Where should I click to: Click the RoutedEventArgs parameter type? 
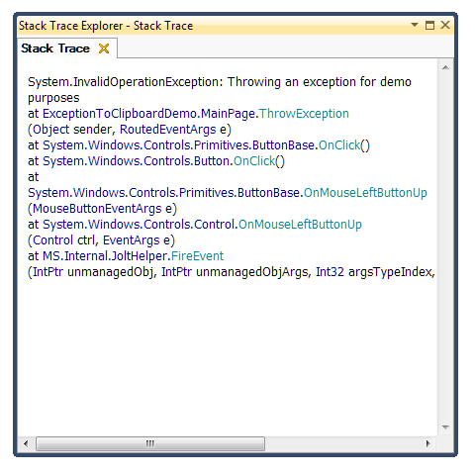167,130
